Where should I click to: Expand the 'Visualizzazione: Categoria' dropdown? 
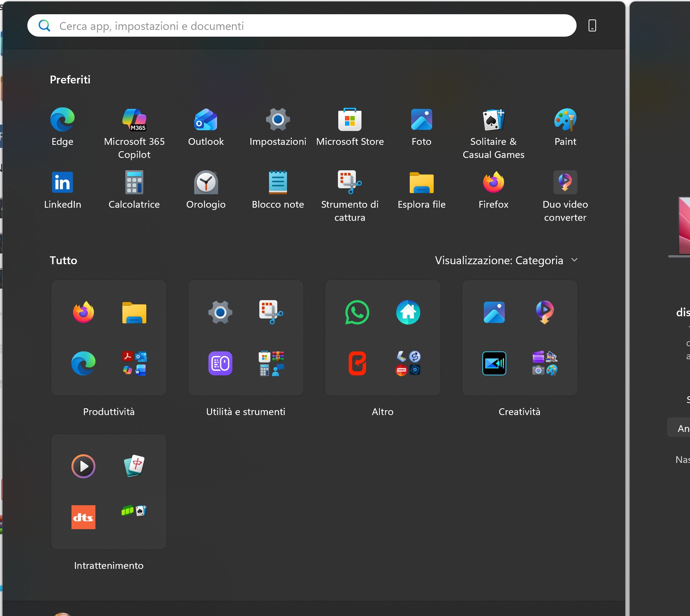pyautogui.click(x=506, y=260)
